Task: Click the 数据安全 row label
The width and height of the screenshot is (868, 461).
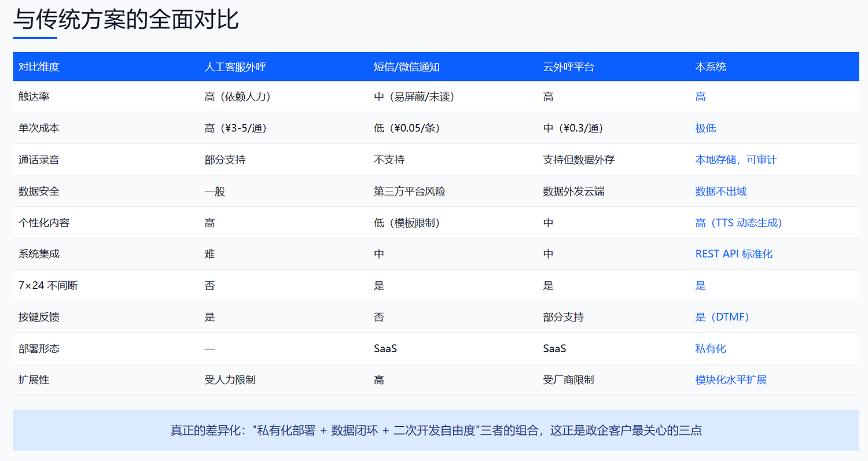Action: tap(39, 191)
